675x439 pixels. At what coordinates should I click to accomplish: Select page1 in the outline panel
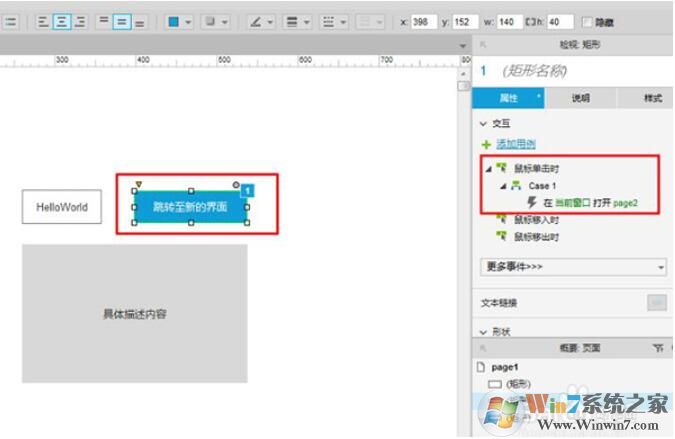(505, 367)
